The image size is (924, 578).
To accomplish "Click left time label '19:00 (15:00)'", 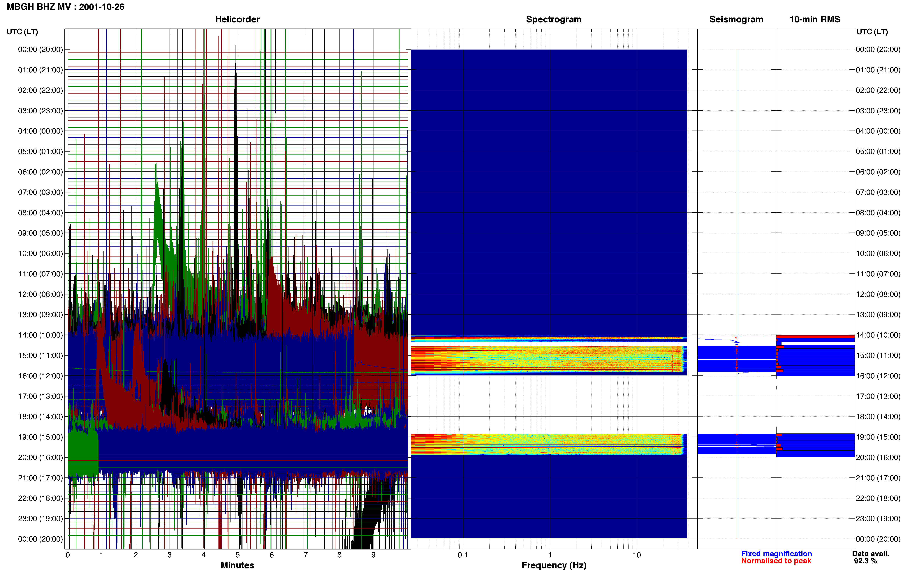I will point(41,437).
